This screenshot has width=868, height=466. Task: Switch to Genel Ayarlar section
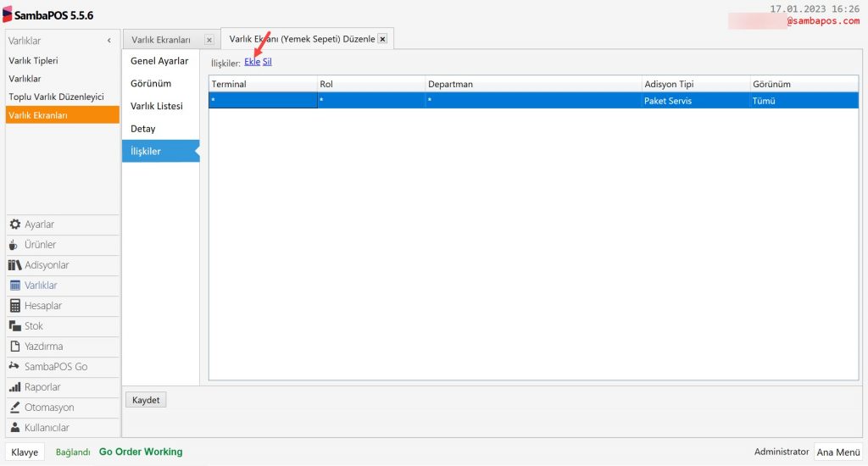click(159, 61)
